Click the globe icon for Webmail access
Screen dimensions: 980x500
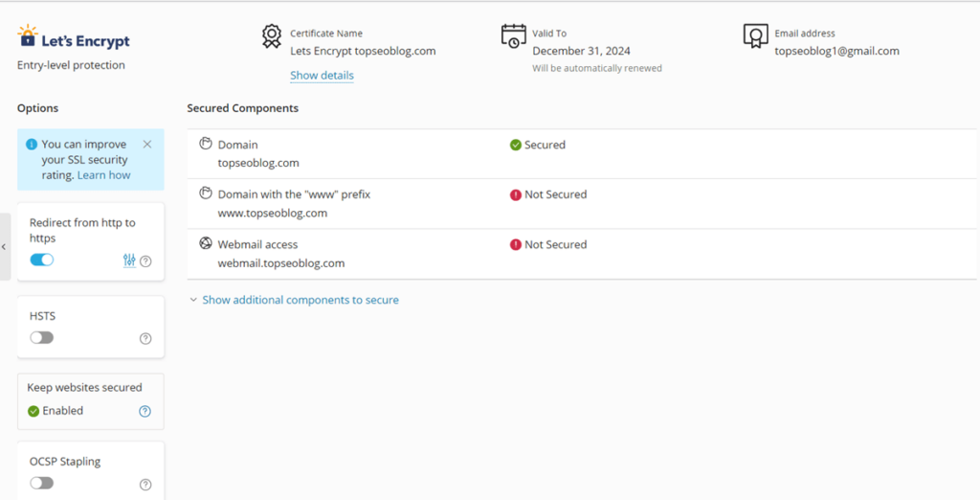coord(205,243)
